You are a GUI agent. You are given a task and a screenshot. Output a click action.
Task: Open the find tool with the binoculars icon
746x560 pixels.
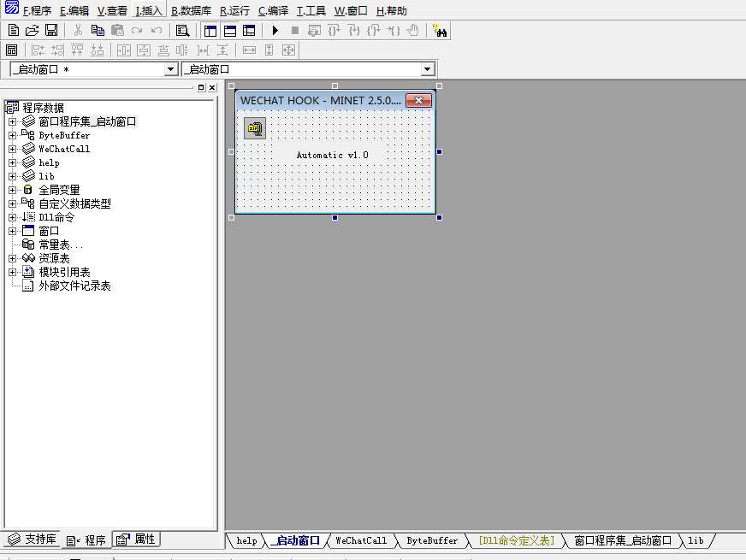point(440,31)
